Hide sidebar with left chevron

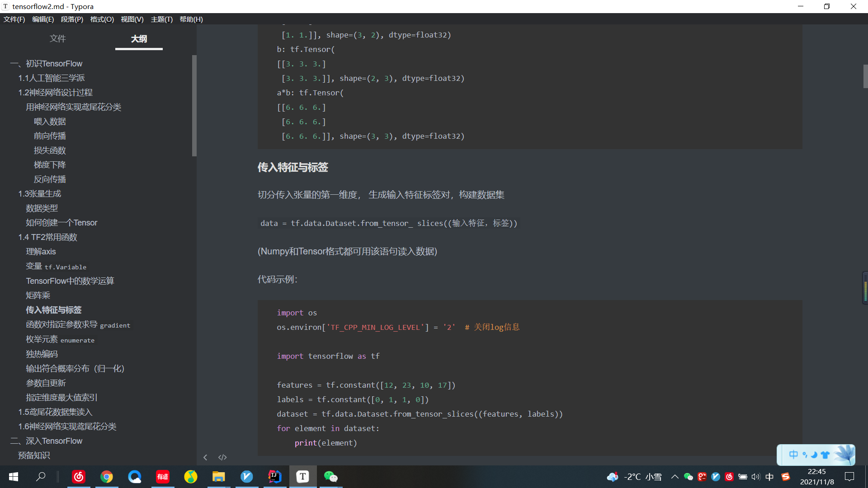pos(205,457)
